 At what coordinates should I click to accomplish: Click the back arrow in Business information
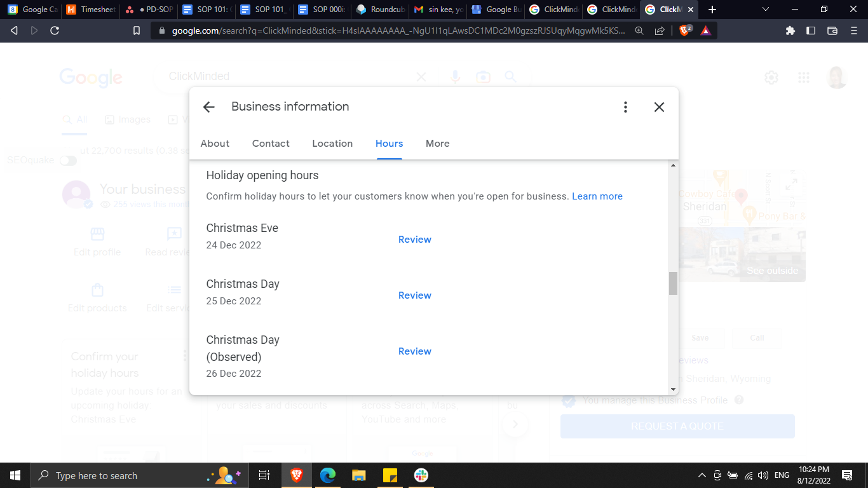(x=208, y=107)
